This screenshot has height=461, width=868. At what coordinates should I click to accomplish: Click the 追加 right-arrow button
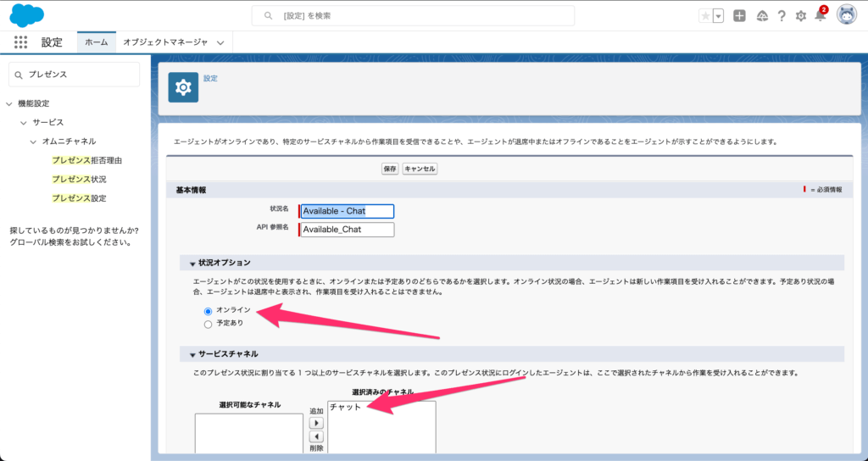[316, 424]
